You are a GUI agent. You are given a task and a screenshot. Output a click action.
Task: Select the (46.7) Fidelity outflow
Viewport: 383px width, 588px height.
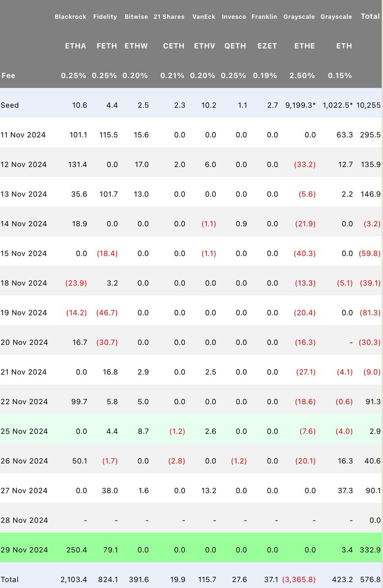(107, 313)
